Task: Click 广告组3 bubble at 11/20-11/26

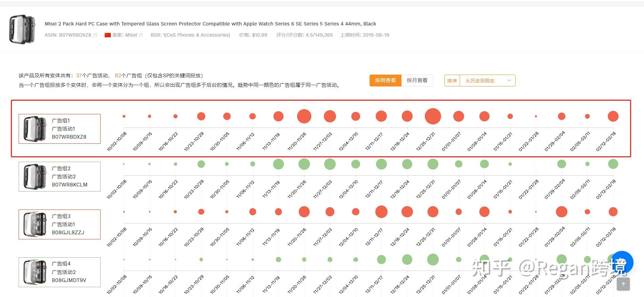Action: 304,212
